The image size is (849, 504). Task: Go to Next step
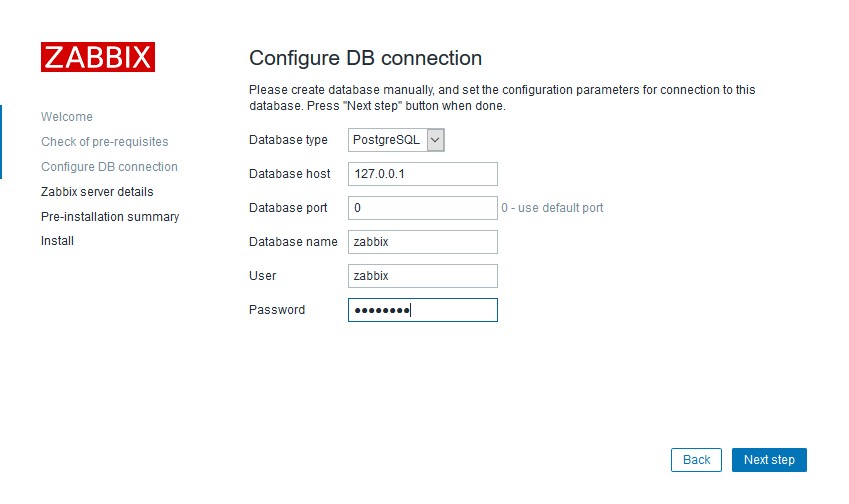[x=769, y=460]
